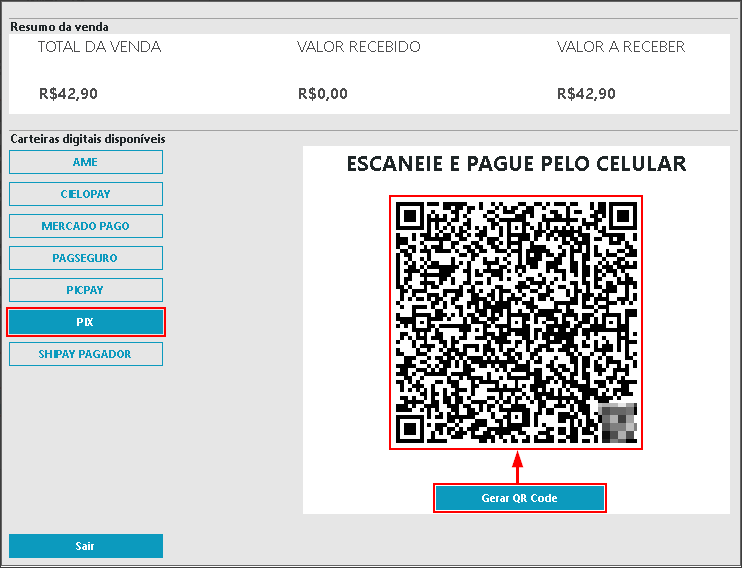Click the Resumo da venda section title
Screen dimensions: 742x568
pos(59,27)
